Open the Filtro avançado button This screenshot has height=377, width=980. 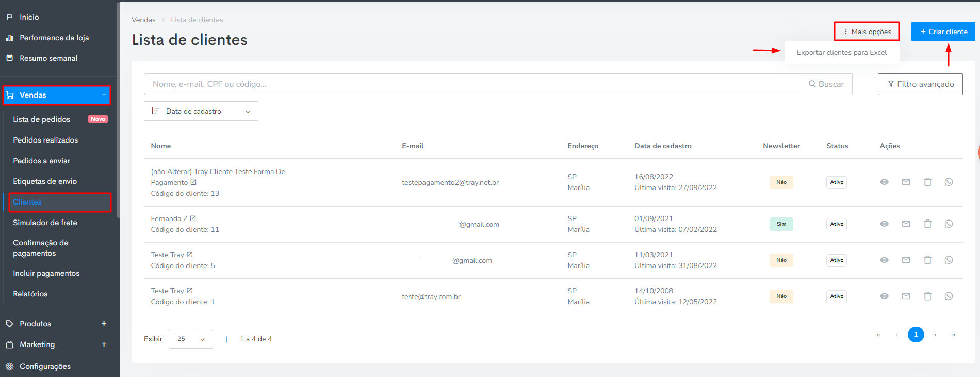(920, 84)
